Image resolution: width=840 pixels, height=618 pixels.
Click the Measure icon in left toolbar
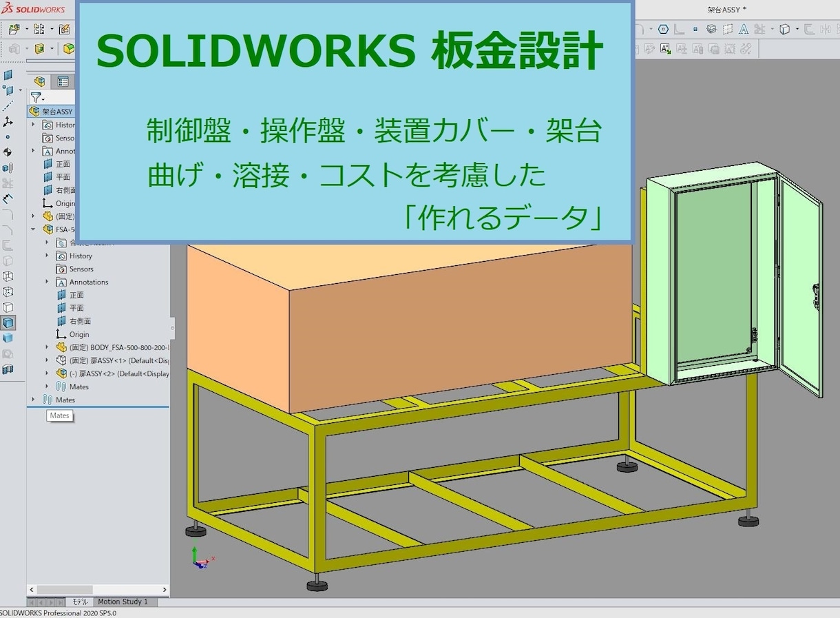tap(8, 198)
